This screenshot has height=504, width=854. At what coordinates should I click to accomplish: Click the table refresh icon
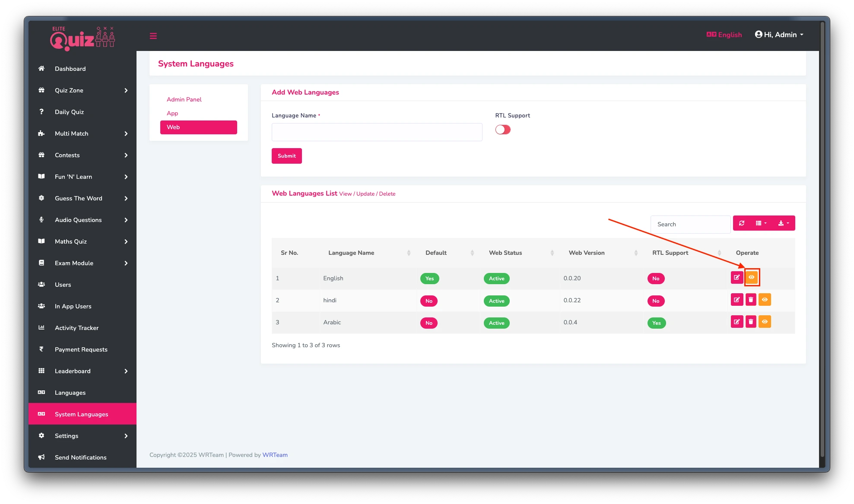pos(742,223)
